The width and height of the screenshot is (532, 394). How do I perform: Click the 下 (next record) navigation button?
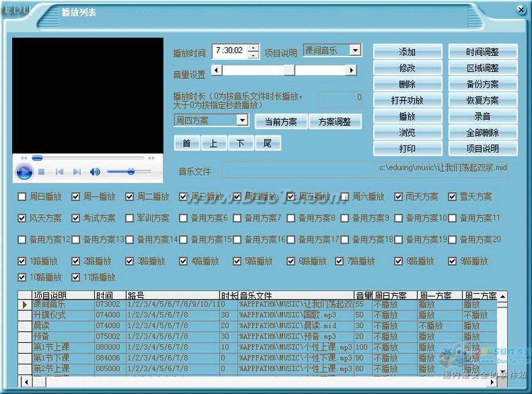click(240, 143)
